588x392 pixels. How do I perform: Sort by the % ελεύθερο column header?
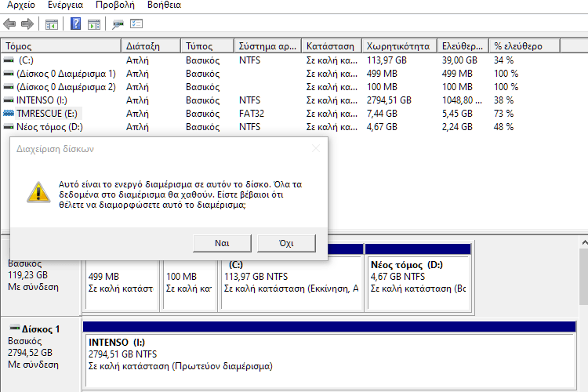(524, 46)
